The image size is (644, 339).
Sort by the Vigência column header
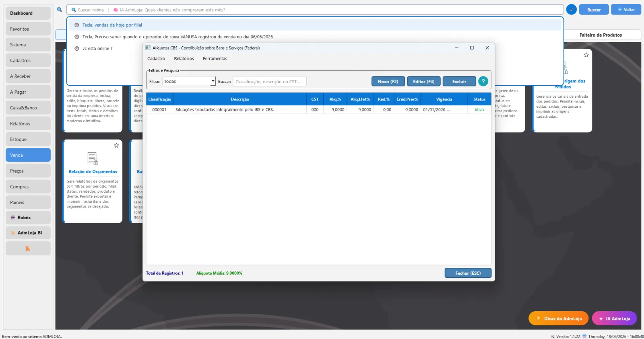(444, 99)
